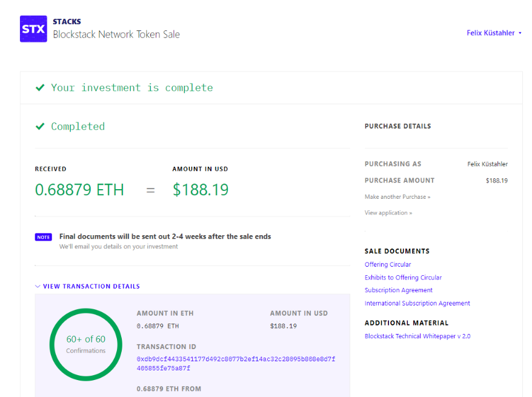Open International Subscription Agreement link
The width and height of the screenshot is (532, 397).
click(x=417, y=303)
